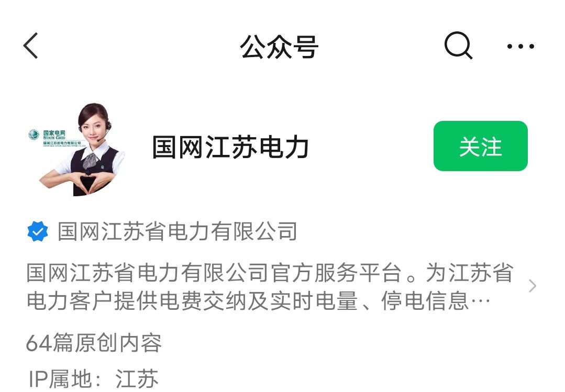View the 64篇原创内容 original articles
This screenshot has width=565, height=392.
94,343
